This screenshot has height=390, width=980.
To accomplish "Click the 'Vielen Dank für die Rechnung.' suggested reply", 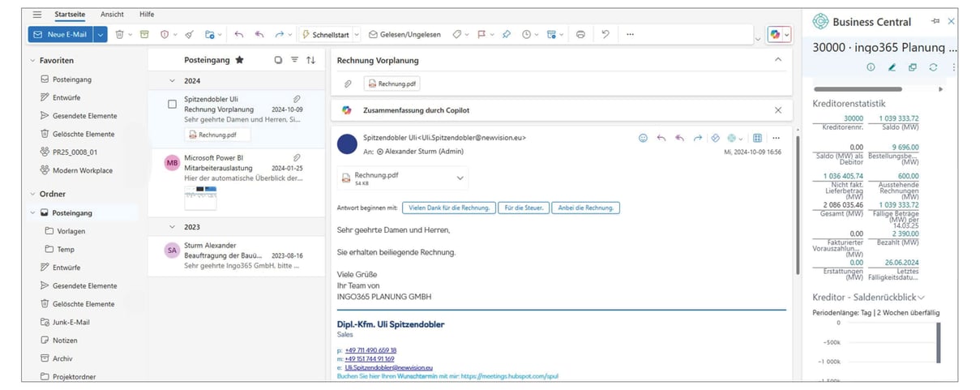I will click(x=448, y=208).
